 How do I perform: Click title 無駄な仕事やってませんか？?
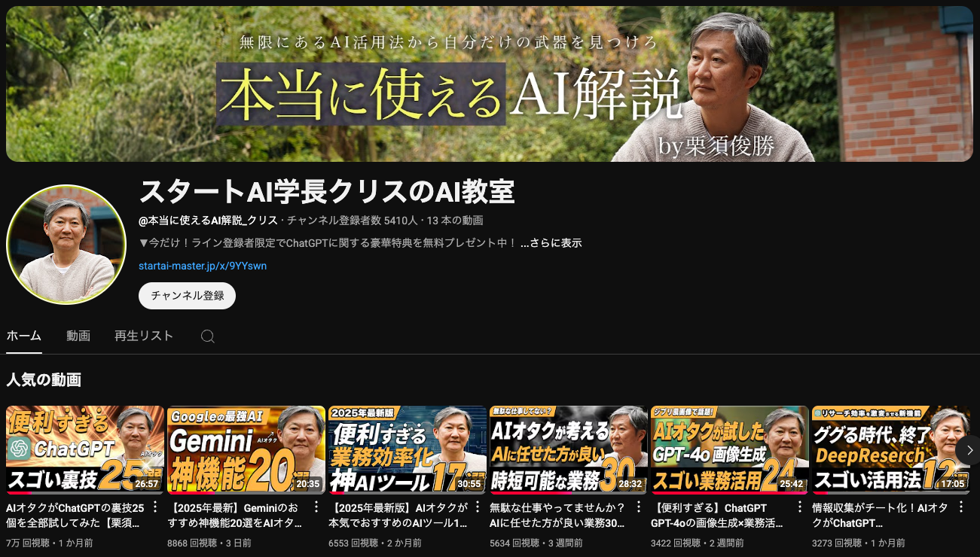click(x=559, y=515)
